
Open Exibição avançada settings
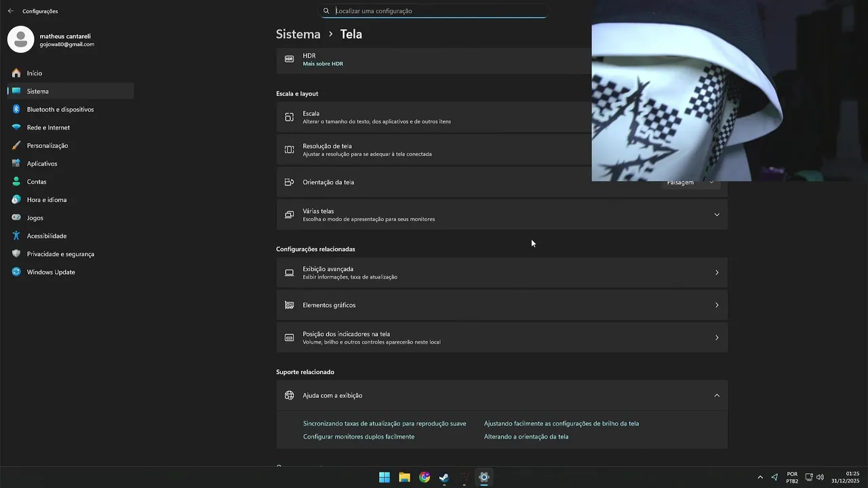[502, 272]
